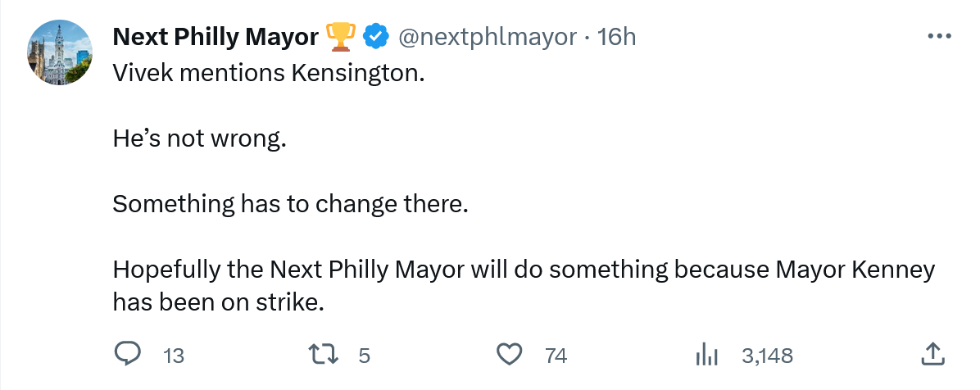The width and height of the screenshot is (980, 390).
Task: Open the three-dot more options menu
Action: point(938,37)
